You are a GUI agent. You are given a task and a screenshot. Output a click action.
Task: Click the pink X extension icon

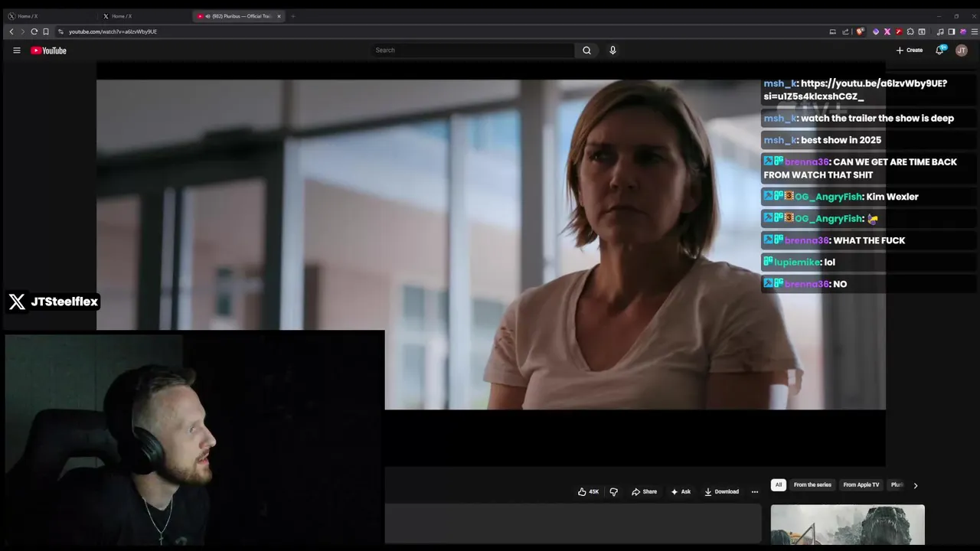(887, 31)
